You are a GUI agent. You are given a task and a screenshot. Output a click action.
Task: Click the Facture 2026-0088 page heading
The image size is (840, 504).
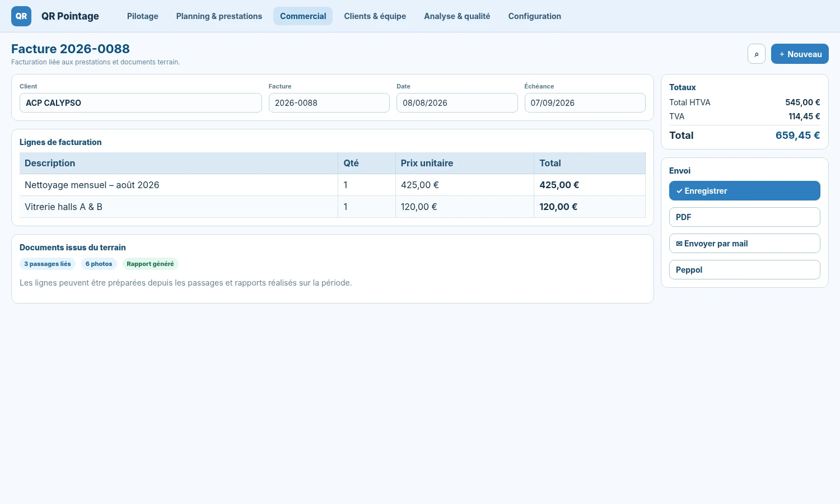tap(71, 49)
